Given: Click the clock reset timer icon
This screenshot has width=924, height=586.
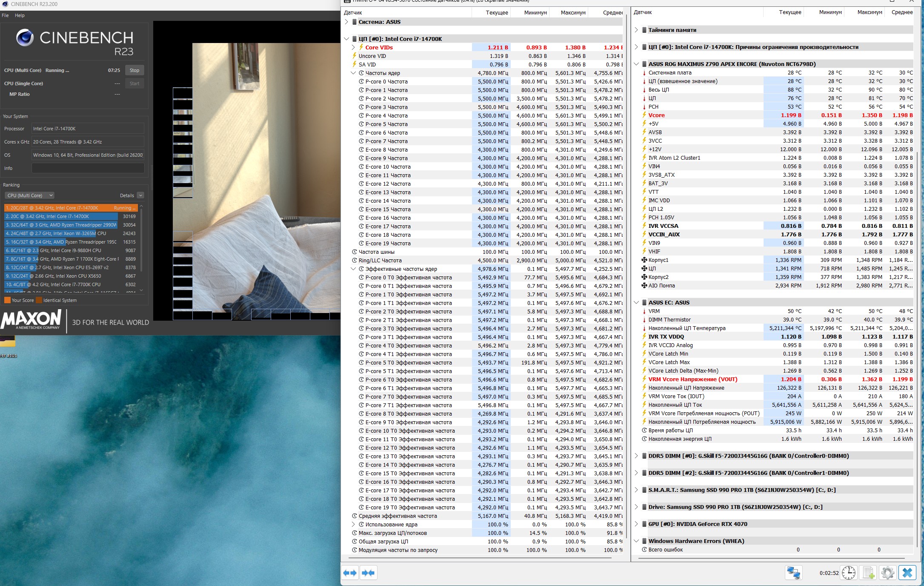Looking at the screenshot, I should click(848, 573).
